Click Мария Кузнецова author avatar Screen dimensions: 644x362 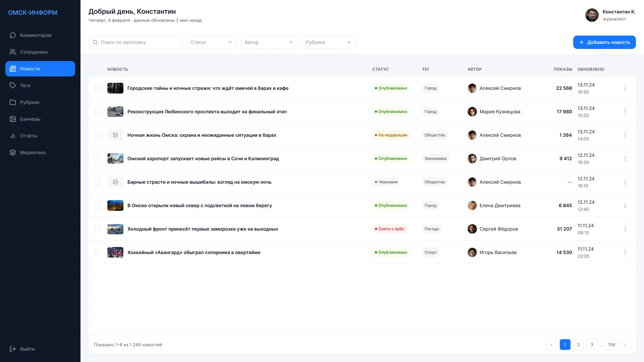(472, 112)
